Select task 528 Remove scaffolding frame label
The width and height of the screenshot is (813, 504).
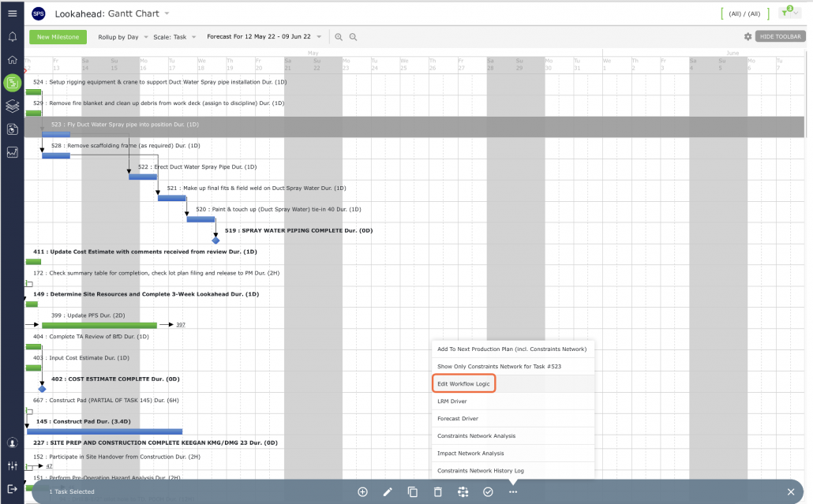coord(126,146)
